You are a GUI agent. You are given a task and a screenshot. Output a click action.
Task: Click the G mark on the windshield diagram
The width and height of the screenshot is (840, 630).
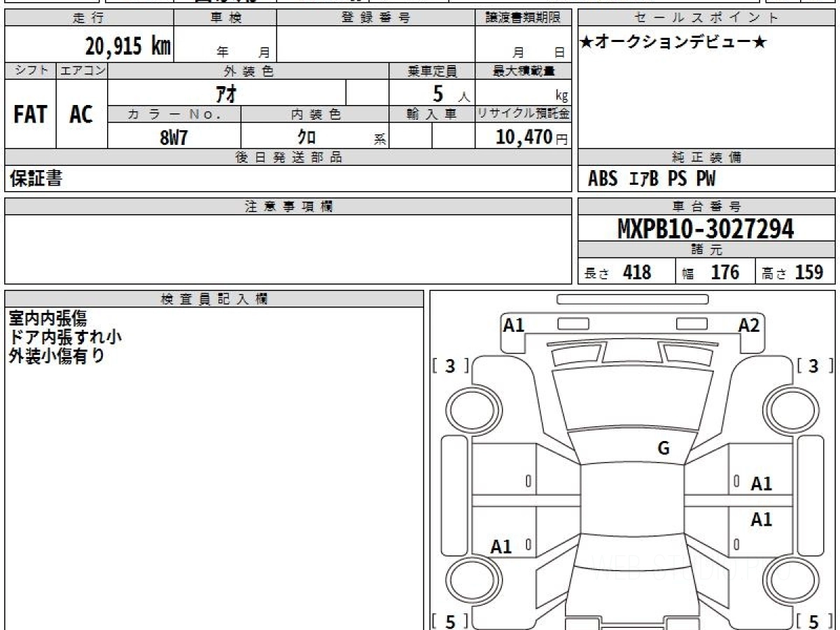664,449
